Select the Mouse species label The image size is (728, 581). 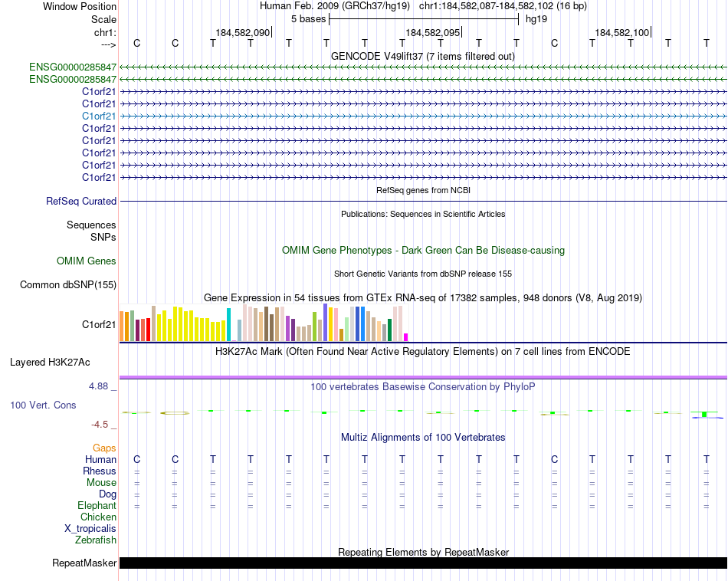[x=101, y=483]
